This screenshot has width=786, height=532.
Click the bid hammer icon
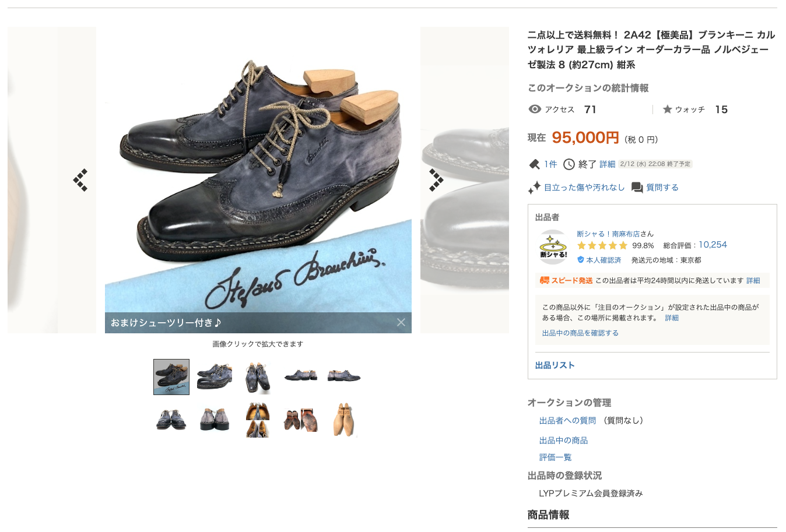(534, 164)
